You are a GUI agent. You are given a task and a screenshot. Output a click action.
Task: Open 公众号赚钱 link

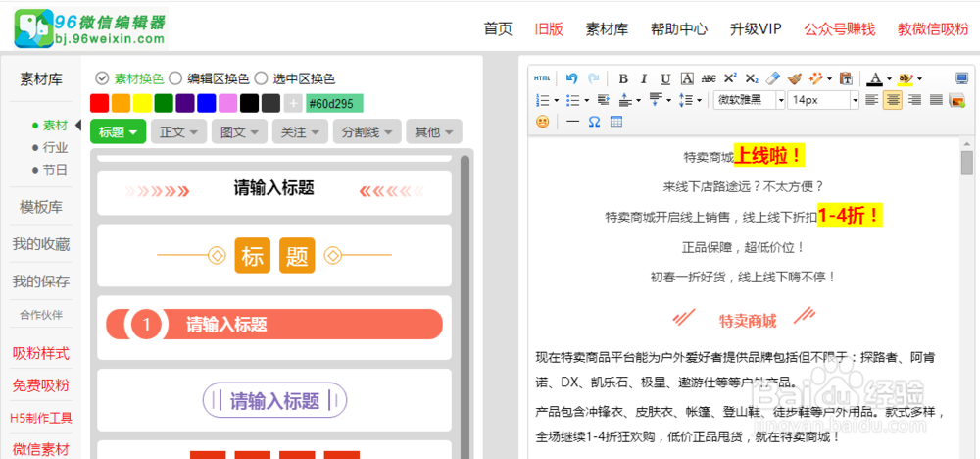point(840,28)
